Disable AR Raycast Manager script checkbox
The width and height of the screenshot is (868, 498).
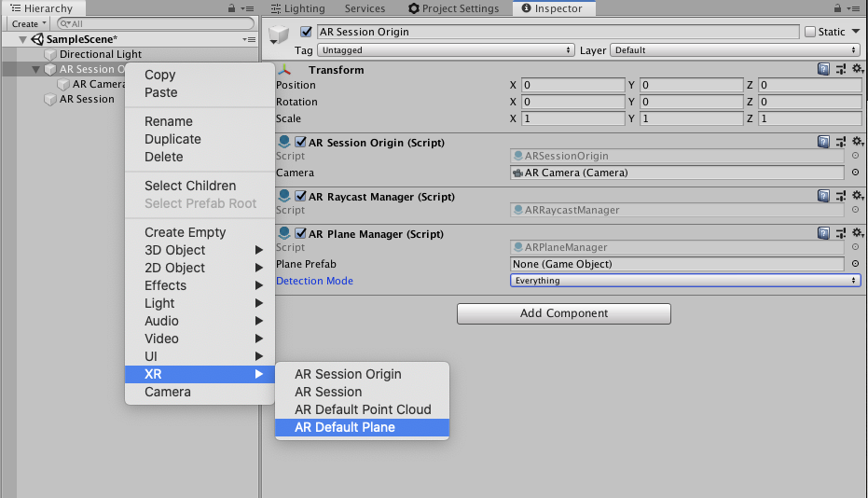coord(300,196)
